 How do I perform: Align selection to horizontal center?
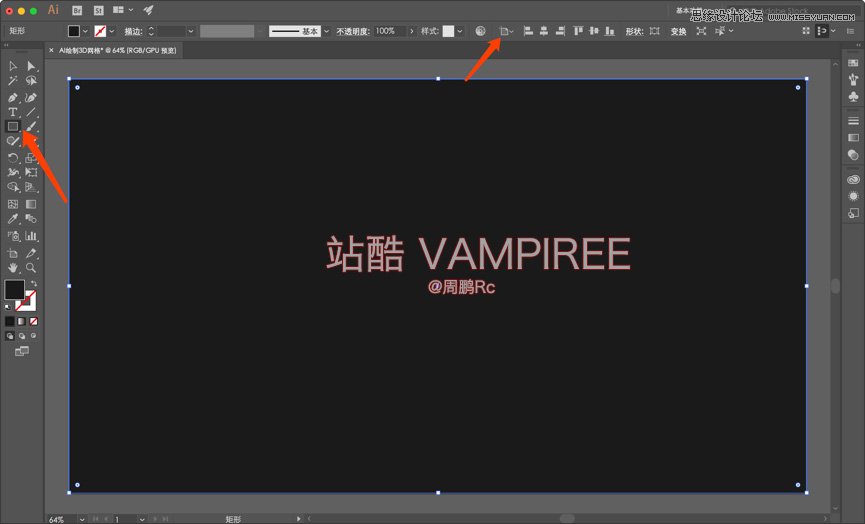click(544, 31)
